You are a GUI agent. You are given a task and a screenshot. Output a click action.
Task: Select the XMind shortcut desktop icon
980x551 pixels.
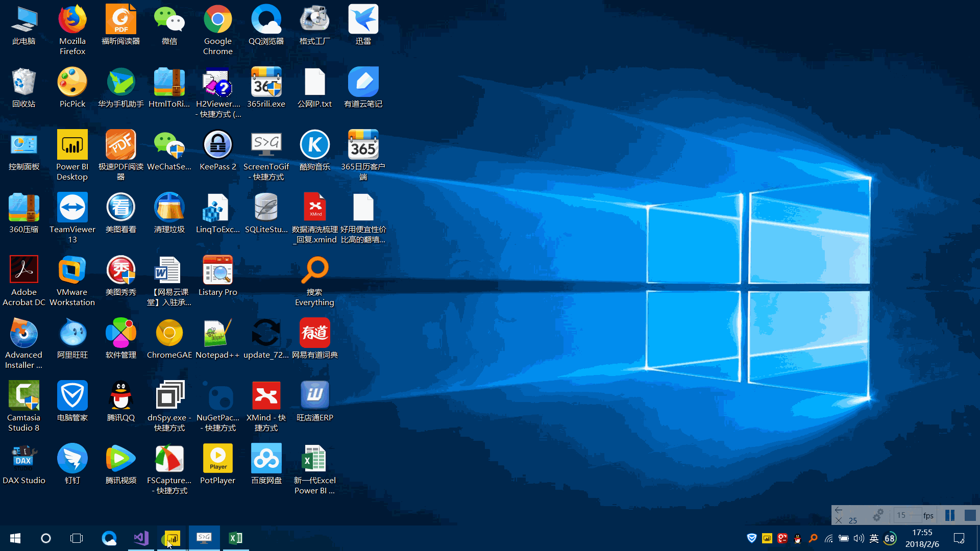coord(266,406)
